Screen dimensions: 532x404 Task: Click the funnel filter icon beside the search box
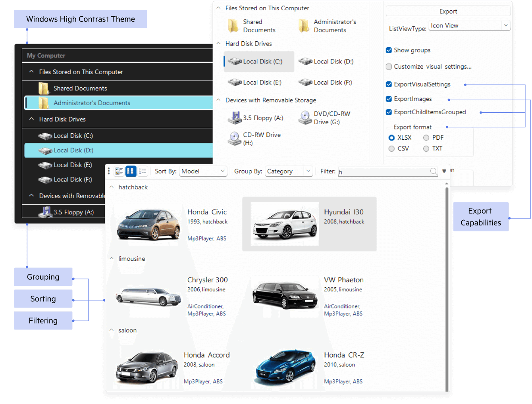click(x=444, y=171)
